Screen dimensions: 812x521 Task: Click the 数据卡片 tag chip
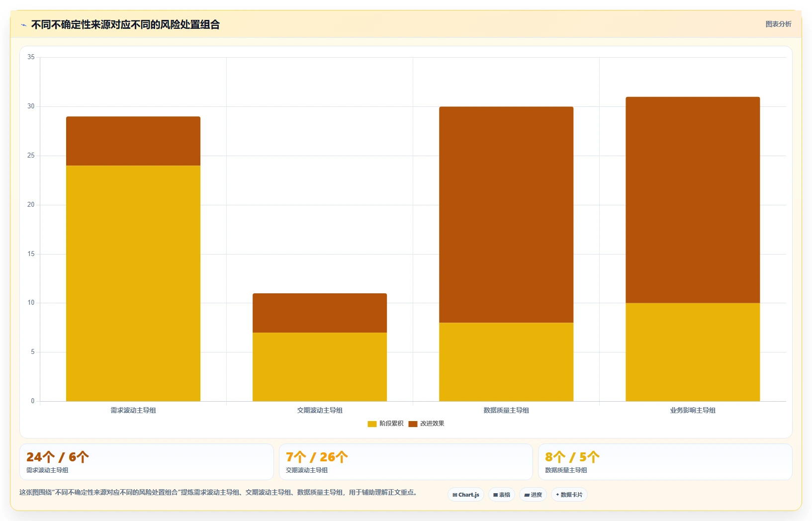pos(569,495)
